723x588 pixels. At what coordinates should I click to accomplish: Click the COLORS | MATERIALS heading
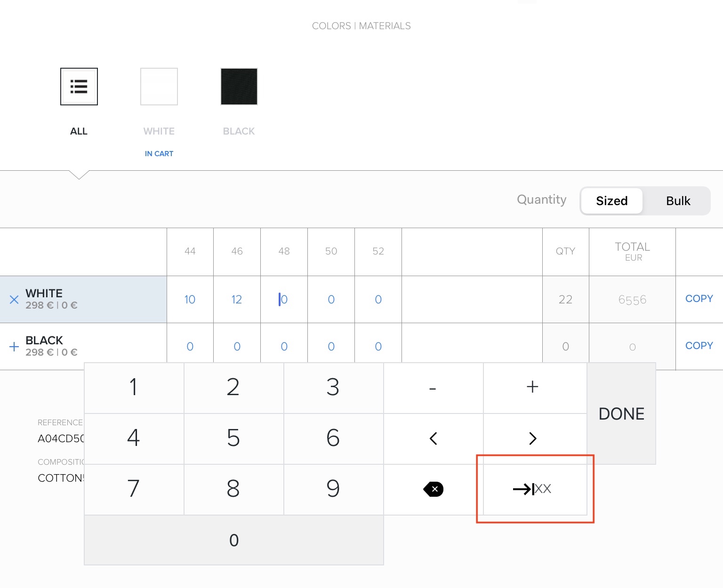pos(361,26)
